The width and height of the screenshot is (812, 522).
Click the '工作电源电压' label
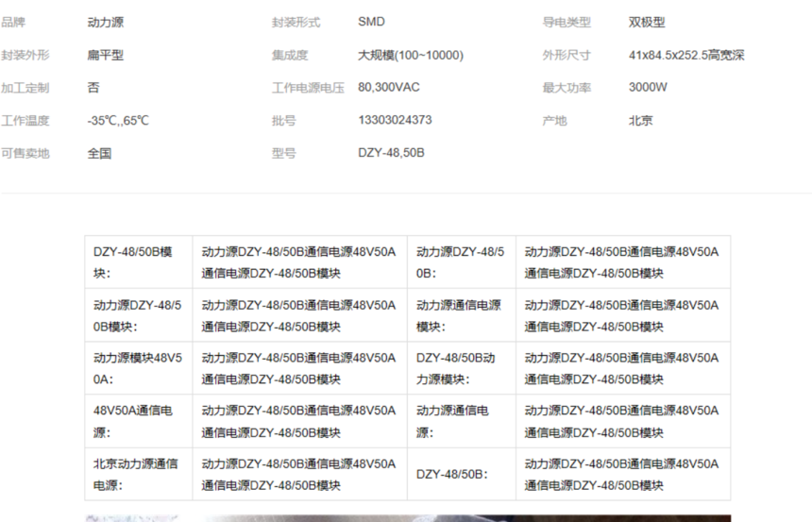[308, 88]
